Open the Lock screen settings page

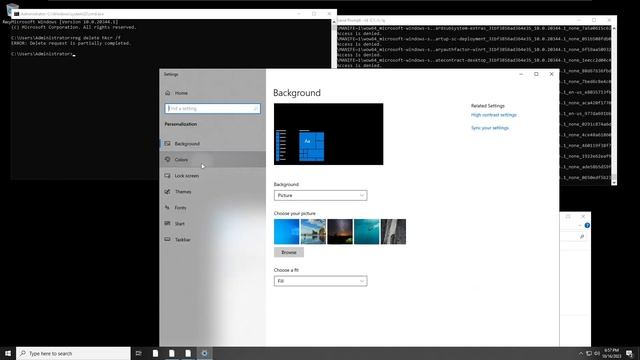click(212, 176)
